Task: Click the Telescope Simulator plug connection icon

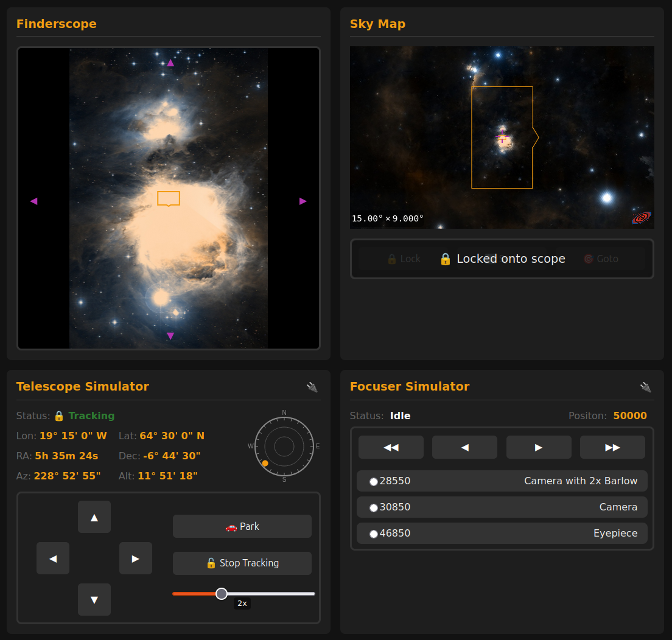Action: 312,387
